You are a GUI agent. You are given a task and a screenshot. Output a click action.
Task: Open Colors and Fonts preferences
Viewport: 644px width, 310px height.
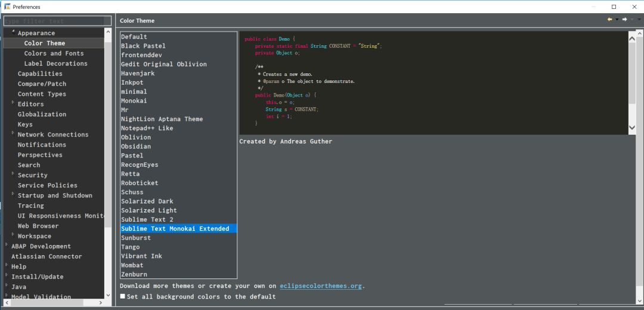click(x=54, y=54)
